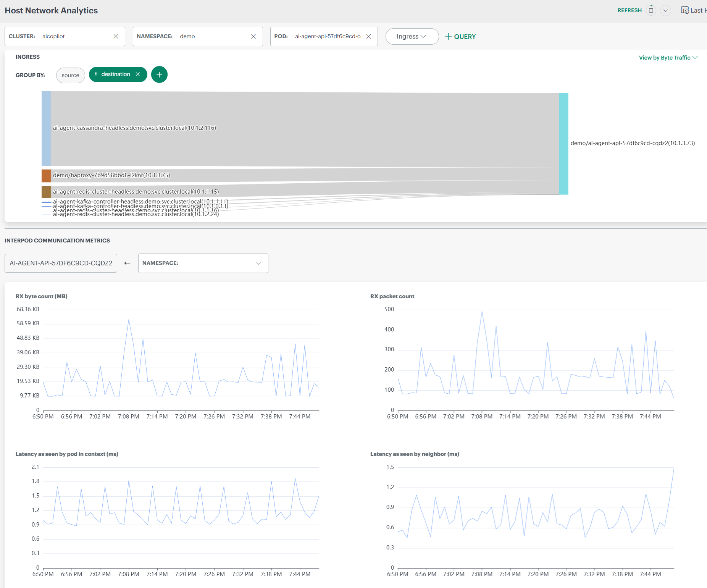Open the Ingress direction dropdown
The height and width of the screenshot is (588, 707).
coord(412,37)
